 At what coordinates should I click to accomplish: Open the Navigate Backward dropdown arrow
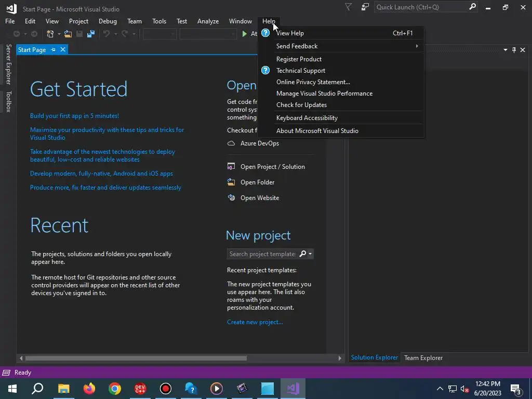25,34
